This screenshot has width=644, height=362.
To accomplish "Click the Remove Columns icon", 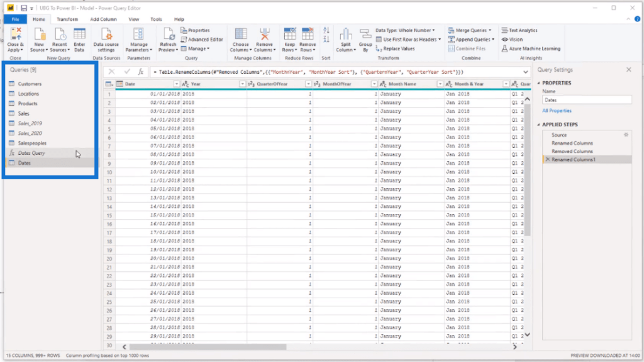I will click(264, 34).
